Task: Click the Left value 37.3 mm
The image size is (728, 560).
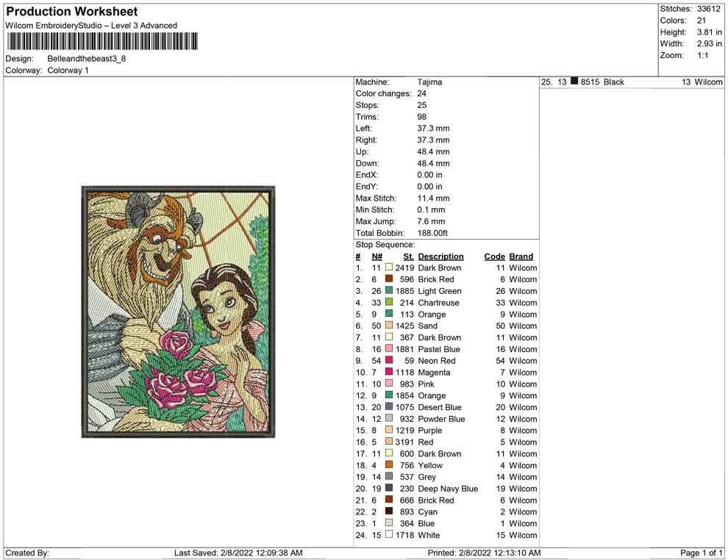Action: (x=433, y=128)
